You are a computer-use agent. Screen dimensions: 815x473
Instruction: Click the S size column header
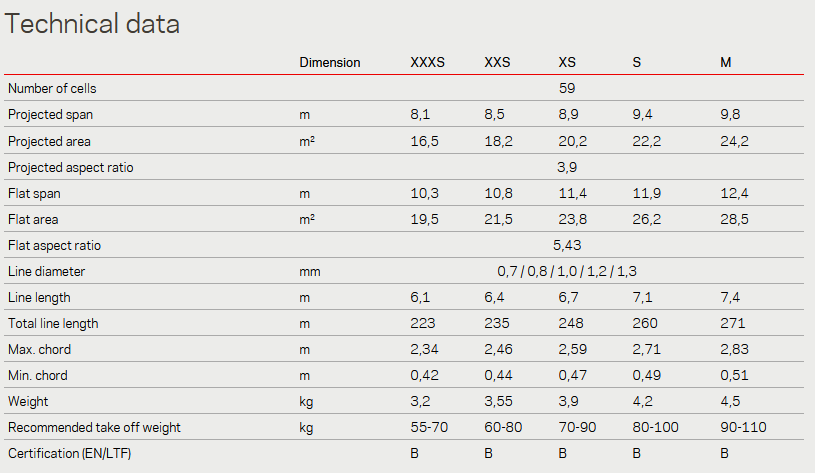point(637,62)
